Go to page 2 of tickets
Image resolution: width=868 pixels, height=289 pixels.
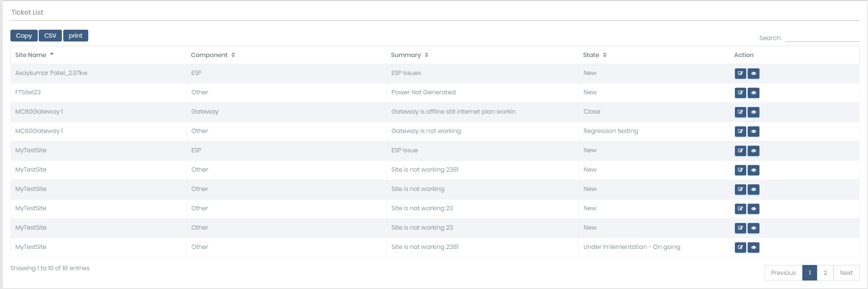825,273
